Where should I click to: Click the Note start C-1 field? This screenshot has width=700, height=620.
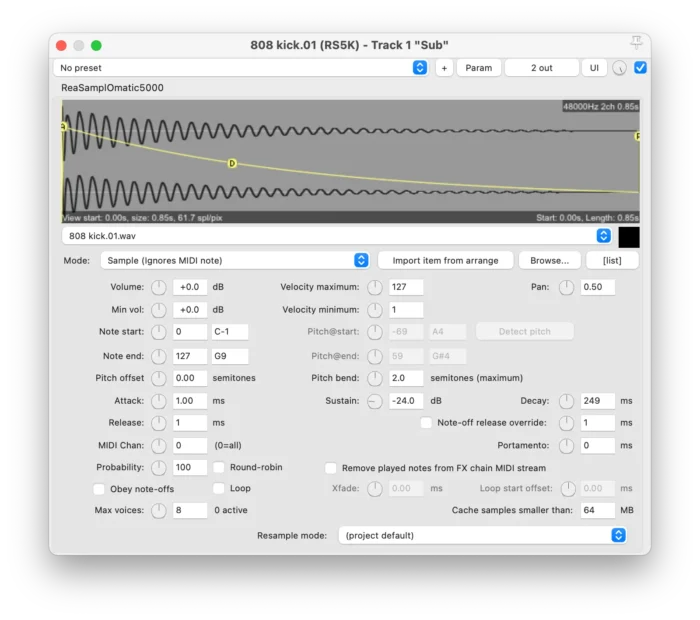230,332
